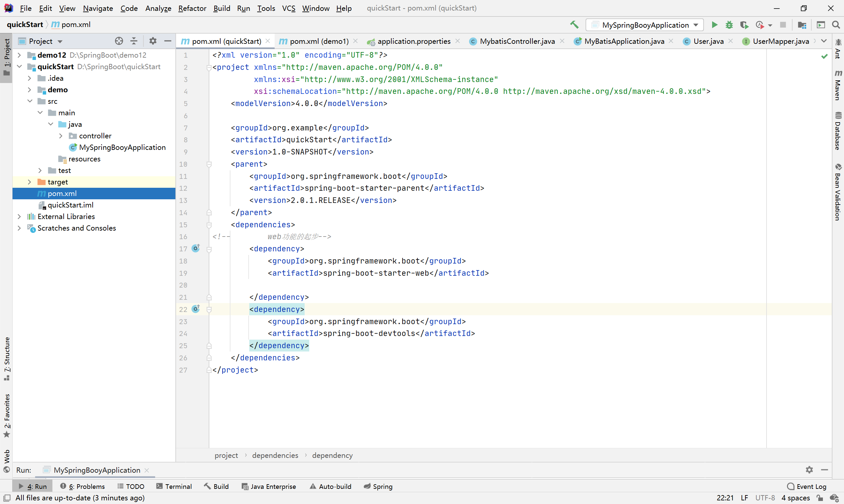844x504 pixels.
Task: Expand the controller package
Action: [61, 136]
